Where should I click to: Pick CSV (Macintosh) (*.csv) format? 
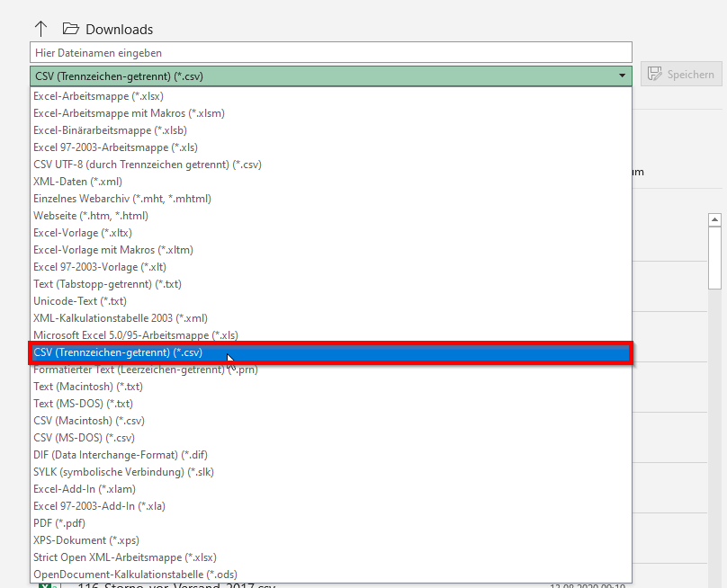330,421
